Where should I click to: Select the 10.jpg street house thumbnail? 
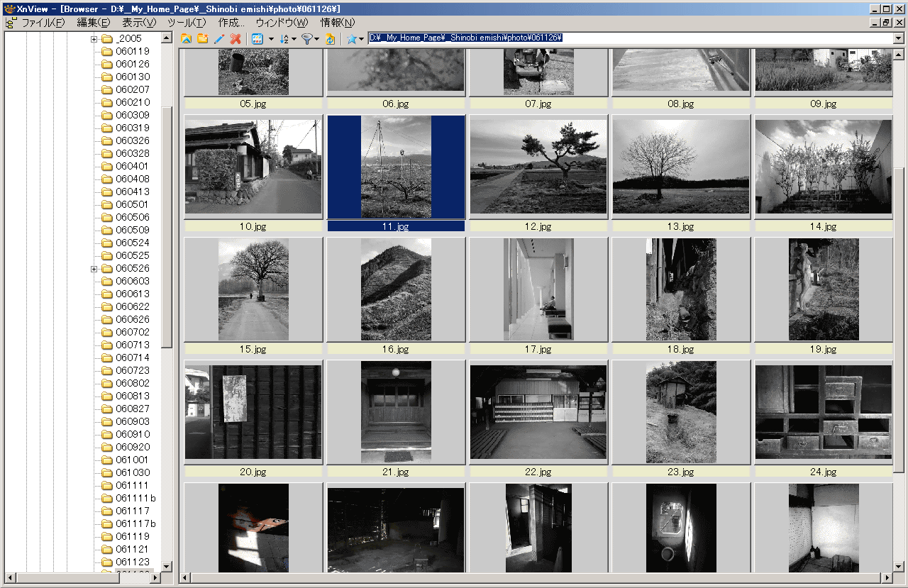pos(253,167)
